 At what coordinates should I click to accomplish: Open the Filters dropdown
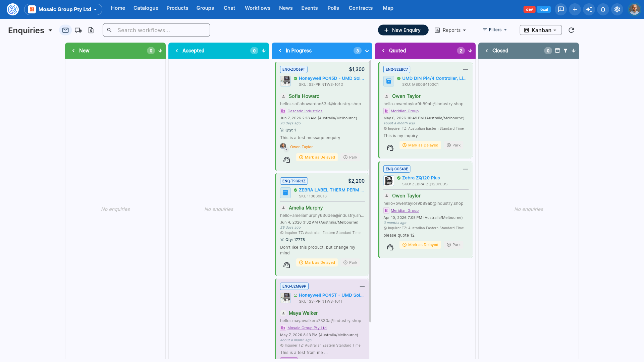(x=495, y=30)
